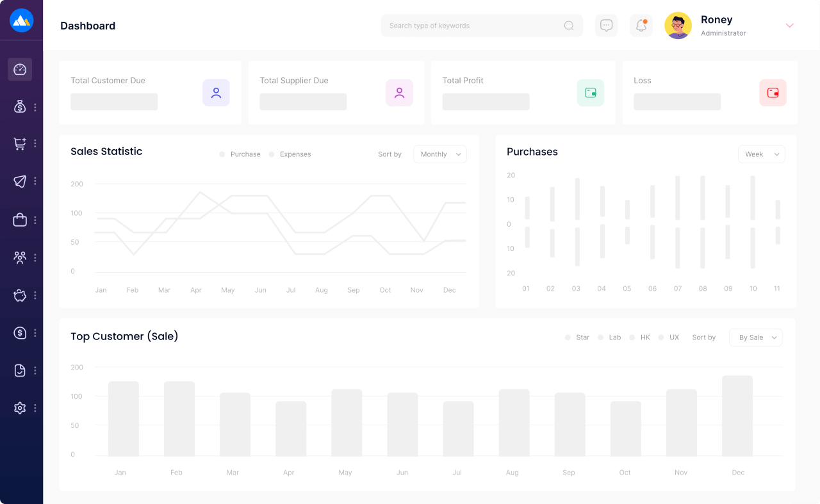
Task: Click the search keywords input field
Action: click(474, 26)
